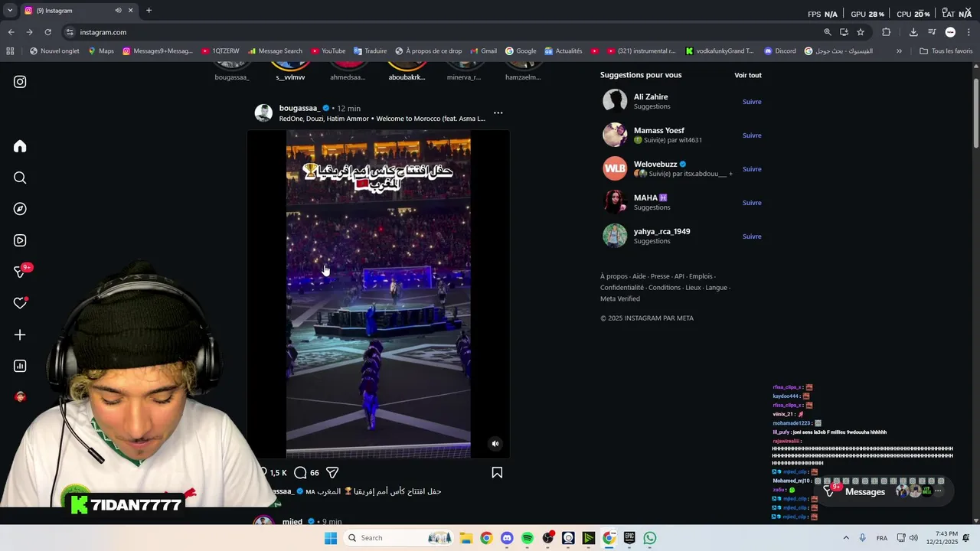Bookmark this page with the star icon
This screenshot has height=551, width=980.
coord(861,32)
